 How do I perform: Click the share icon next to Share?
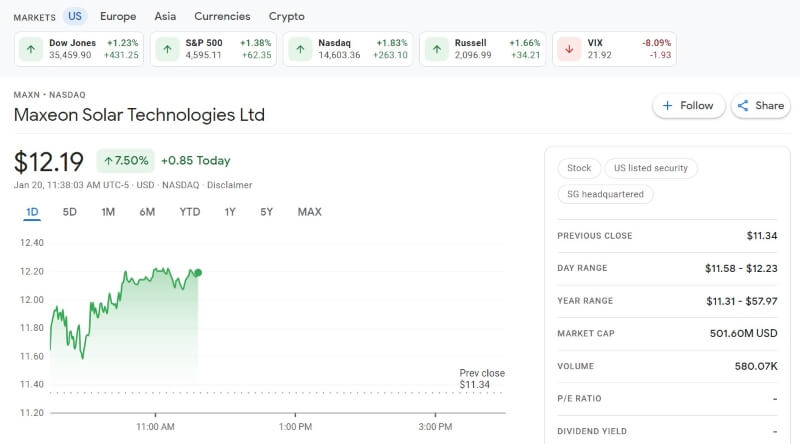(743, 106)
